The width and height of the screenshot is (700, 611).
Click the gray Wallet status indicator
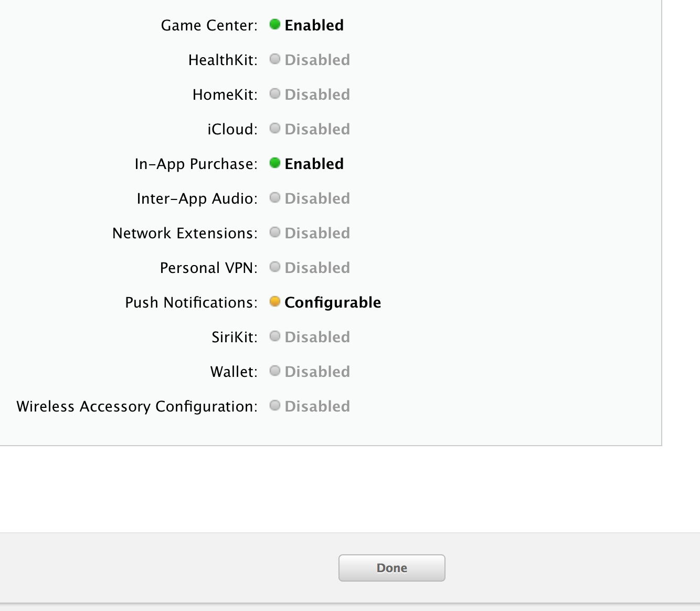tap(274, 371)
